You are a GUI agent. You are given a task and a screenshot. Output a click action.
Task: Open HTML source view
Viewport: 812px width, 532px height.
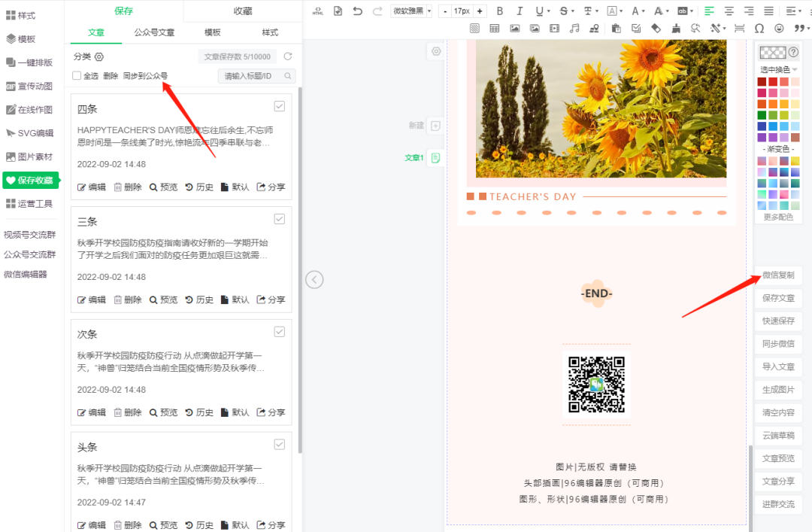[x=318, y=11]
